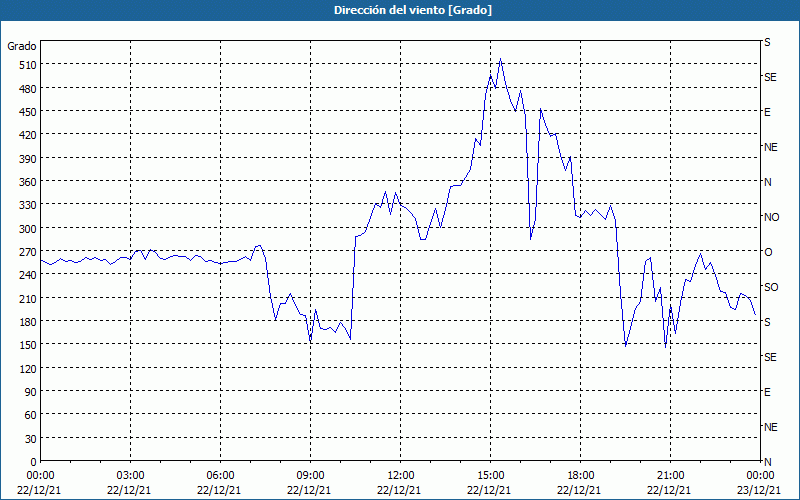Click the "NE" compass label near 30 level
Viewport: 800px width, 500px height.
(x=771, y=427)
